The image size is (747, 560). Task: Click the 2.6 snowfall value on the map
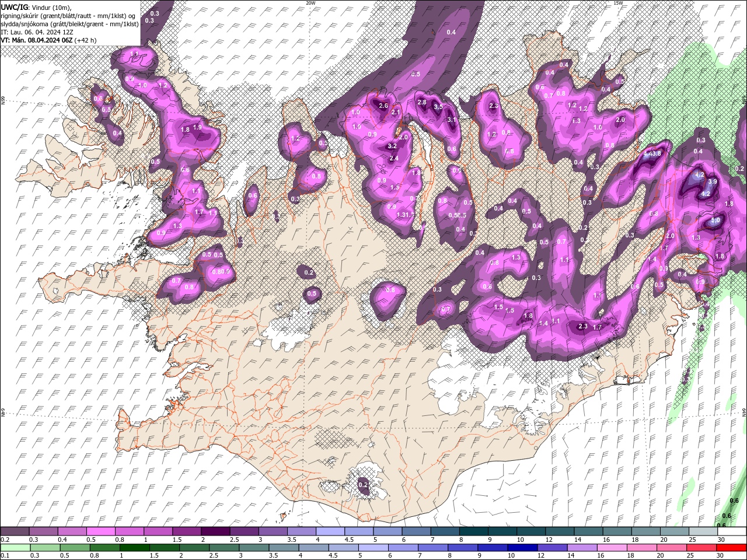point(383,106)
